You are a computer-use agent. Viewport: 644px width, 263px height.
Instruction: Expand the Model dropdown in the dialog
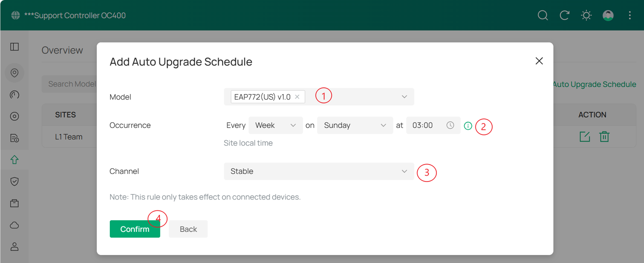click(x=404, y=97)
